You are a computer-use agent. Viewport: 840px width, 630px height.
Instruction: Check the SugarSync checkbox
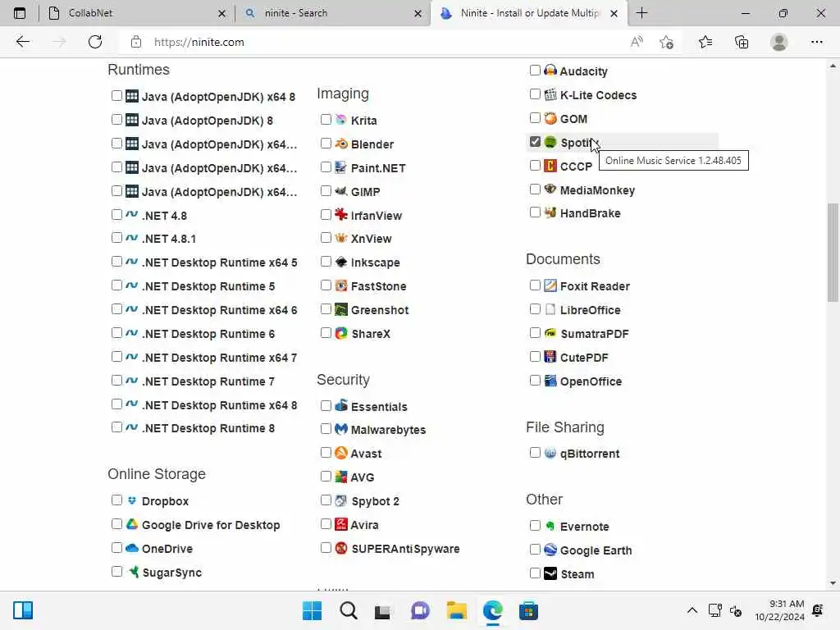[x=116, y=572]
